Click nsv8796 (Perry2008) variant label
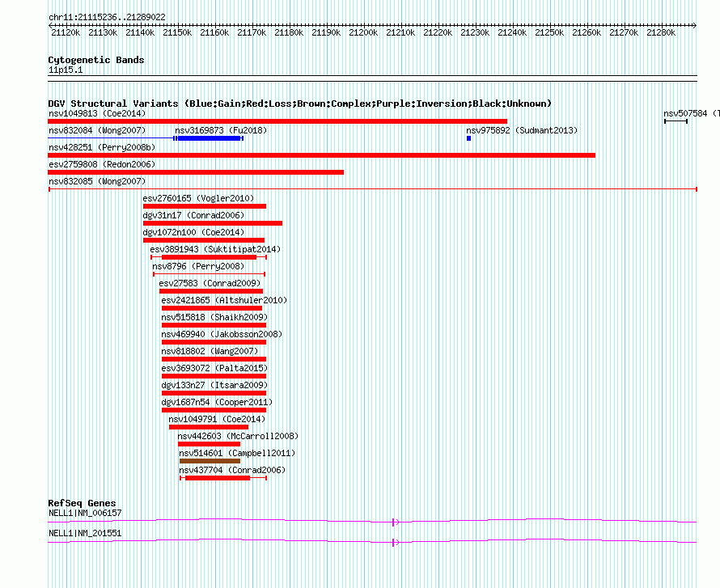This screenshot has height=588, width=720. pos(198,266)
